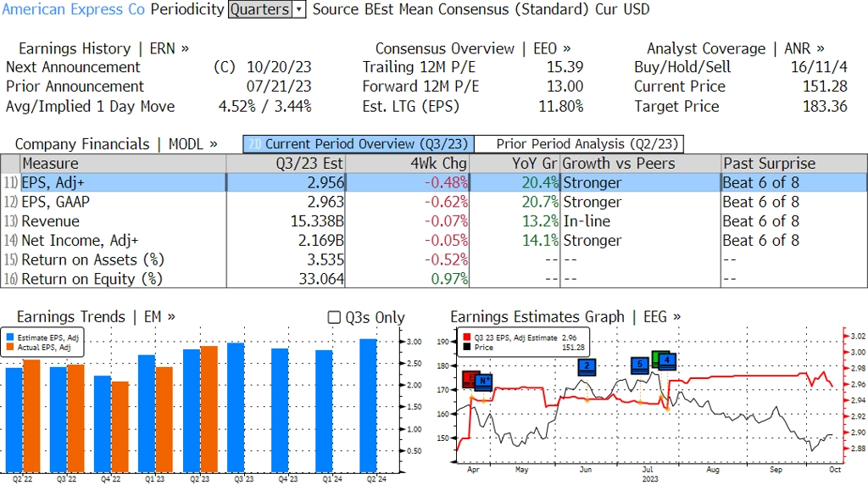Click the Next Announcement date 10/20/23

point(279,67)
